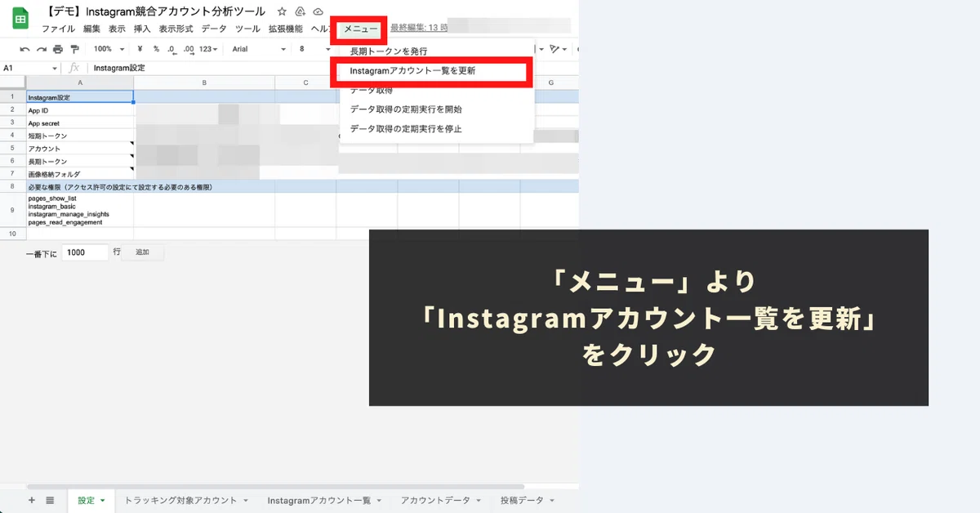Switch to 投稿データ sheet tab

point(522,500)
